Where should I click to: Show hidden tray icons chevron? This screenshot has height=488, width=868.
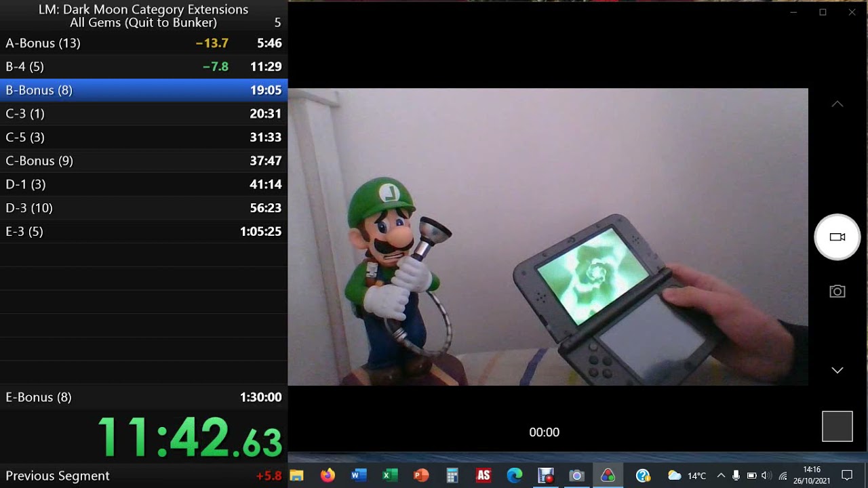pyautogui.click(x=720, y=476)
